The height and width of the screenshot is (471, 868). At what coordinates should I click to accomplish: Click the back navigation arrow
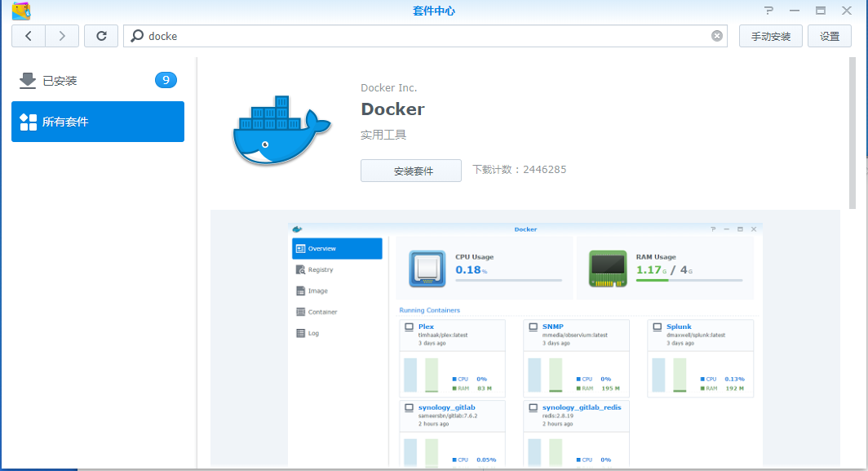click(x=28, y=35)
